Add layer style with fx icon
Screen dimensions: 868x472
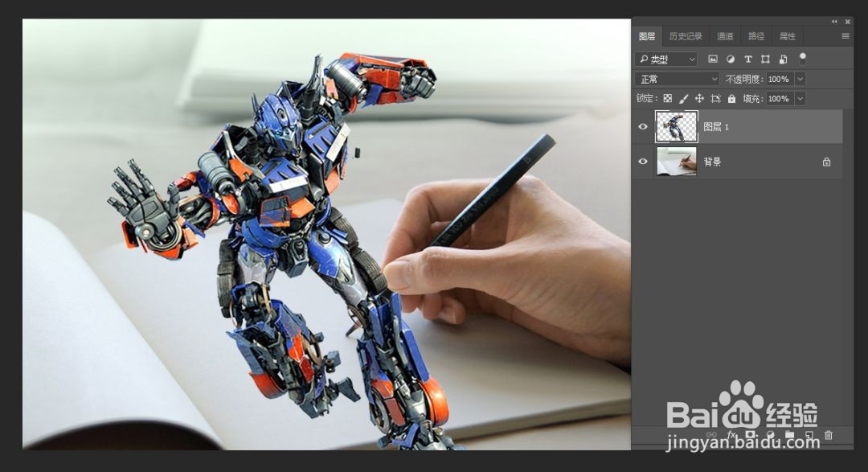click(731, 435)
